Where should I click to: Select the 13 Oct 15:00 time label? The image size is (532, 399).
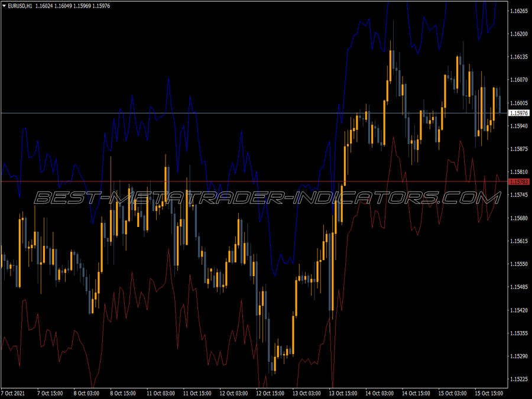click(343, 393)
